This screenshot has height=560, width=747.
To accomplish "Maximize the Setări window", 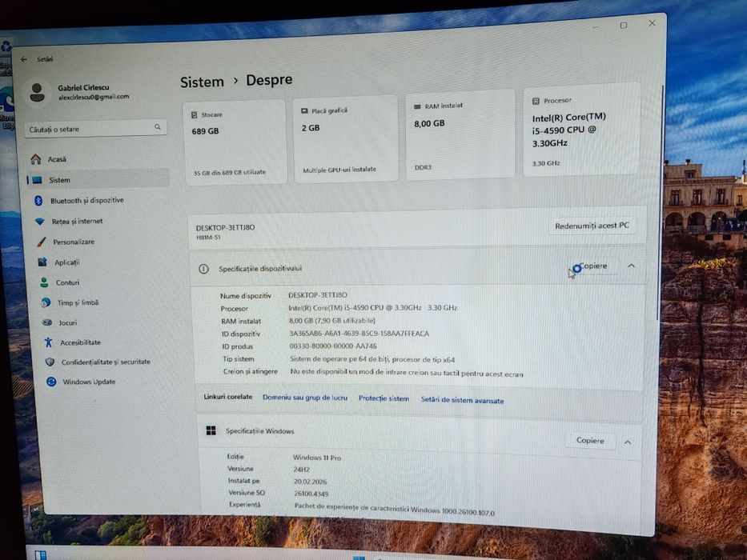I will coord(624,25).
